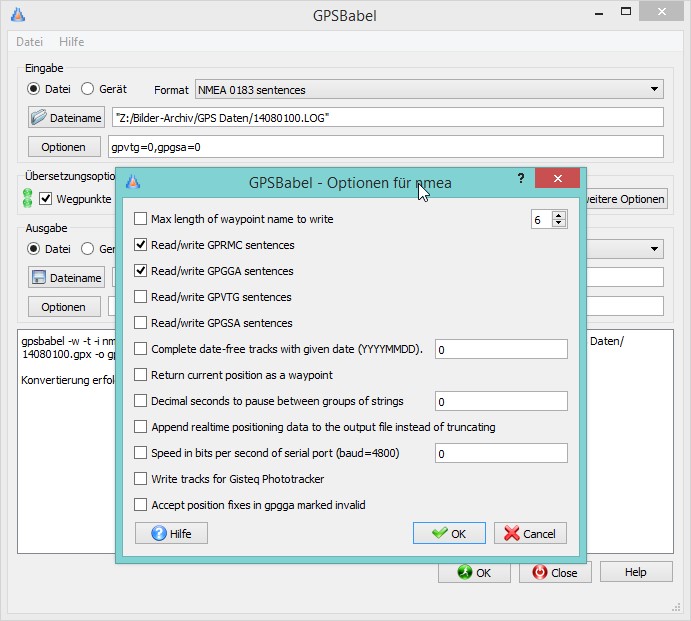Click the dialog's question mark help icon
This screenshot has width=691, height=621.
(x=520, y=178)
